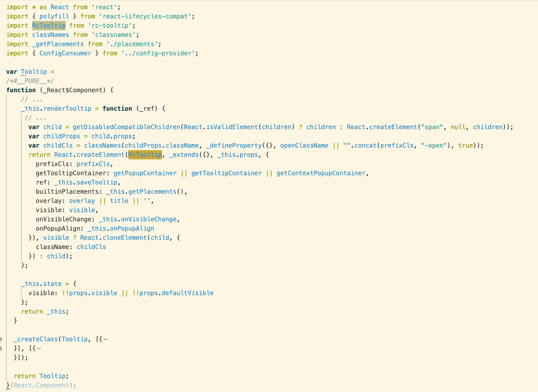Image resolution: width=538 pixels, height=392 pixels.
Task: Click the React.cloneElement call
Action: 113,238
